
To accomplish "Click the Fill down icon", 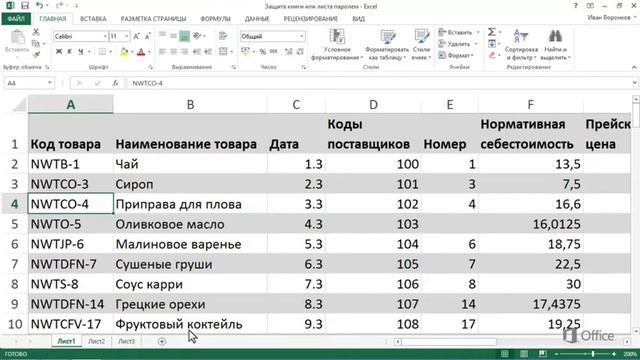I will click(x=492, y=43).
